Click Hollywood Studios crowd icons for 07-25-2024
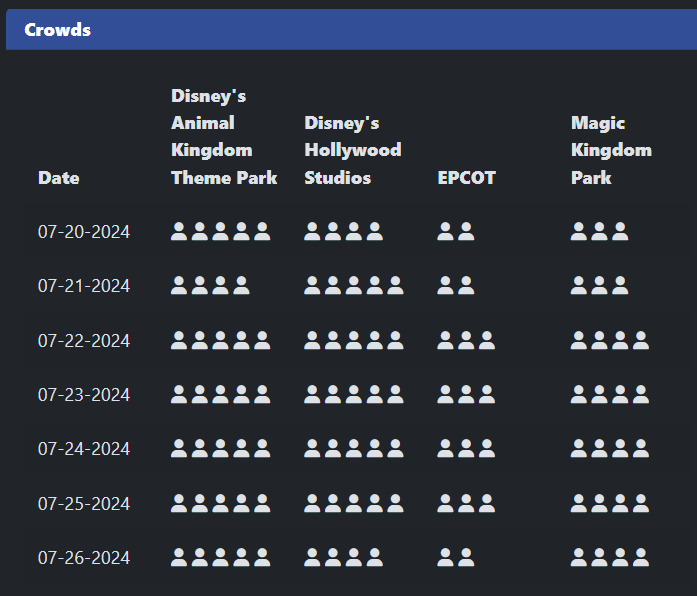 tap(354, 502)
